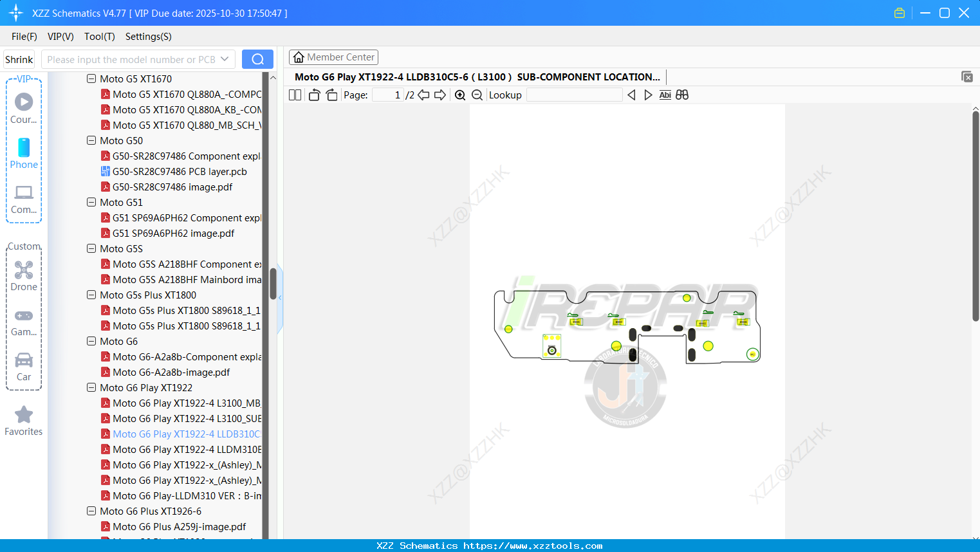This screenshot has height=552, width=980.
Task: Click the Lookup text field
Action: pyautogui.click(x=574, y=95)
